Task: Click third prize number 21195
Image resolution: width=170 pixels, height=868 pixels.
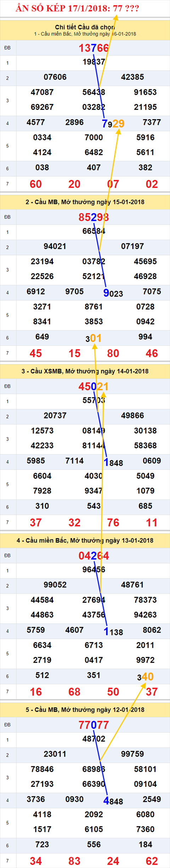Action: (x=145, y=107)
